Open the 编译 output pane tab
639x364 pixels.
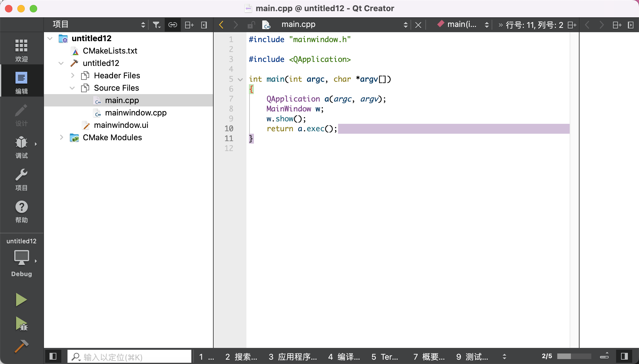[x=344, y=357]
